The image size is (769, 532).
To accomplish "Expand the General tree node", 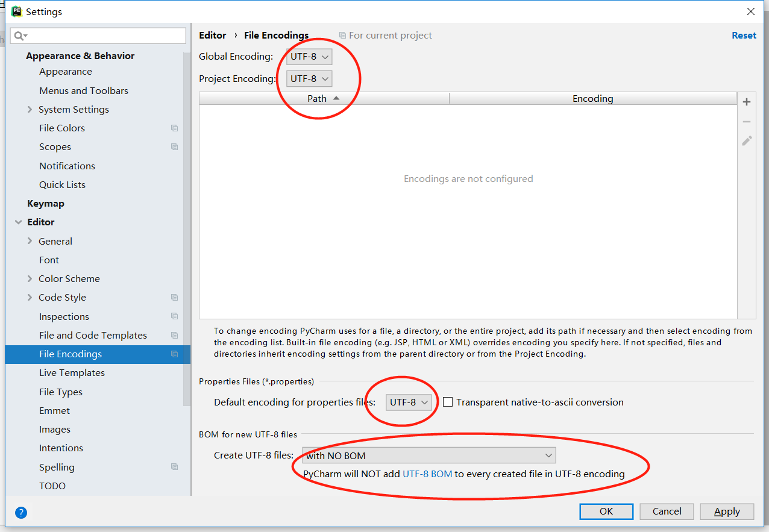I will pos(30,241).
